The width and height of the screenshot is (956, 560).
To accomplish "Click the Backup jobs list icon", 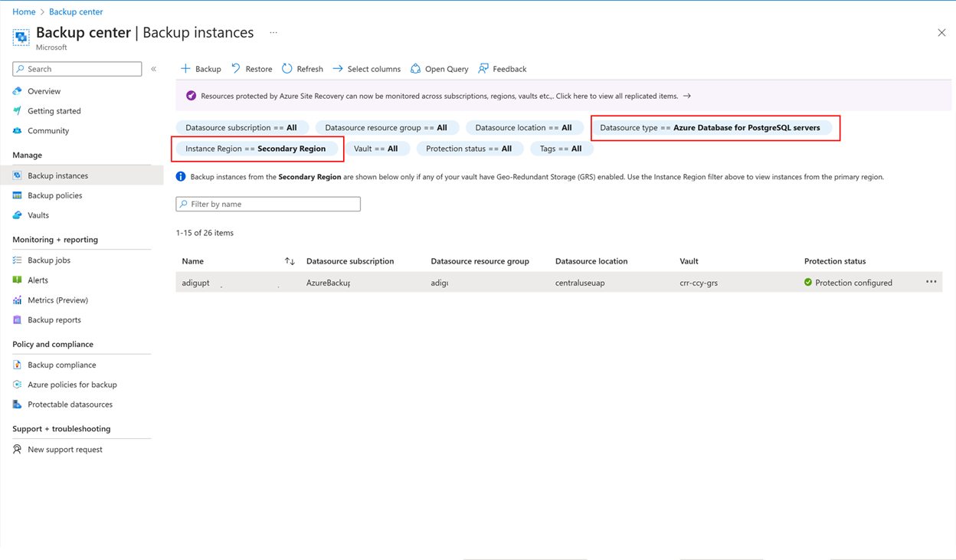I will 18,260.
